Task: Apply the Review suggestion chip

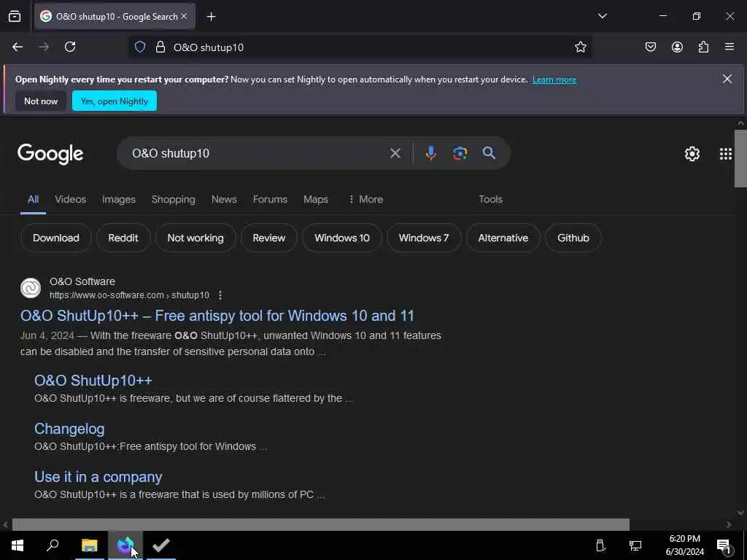Action: pyautogui.click(x=268, y=238)
